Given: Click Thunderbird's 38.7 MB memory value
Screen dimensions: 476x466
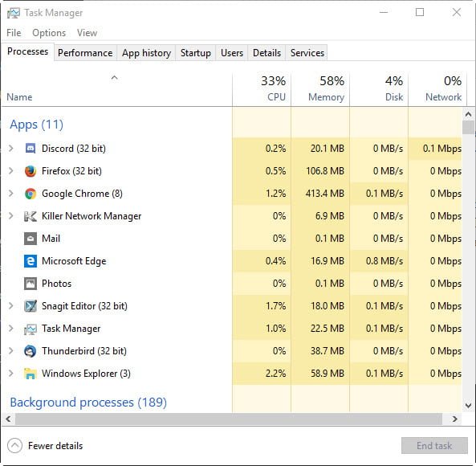Looking at the screenshot, I should coord(328,351).
